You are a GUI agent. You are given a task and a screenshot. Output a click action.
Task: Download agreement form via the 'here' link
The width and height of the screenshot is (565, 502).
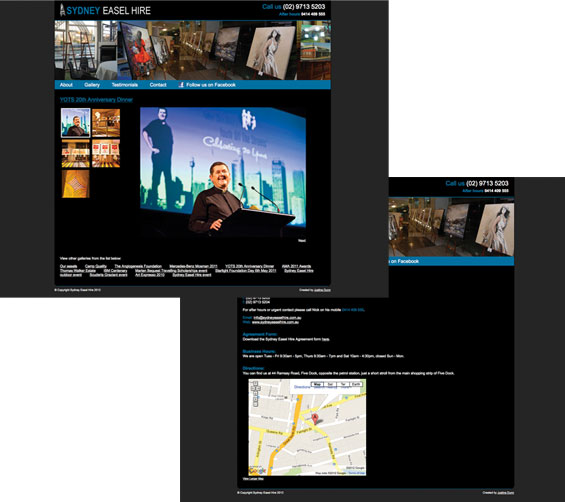pos(326,339)
